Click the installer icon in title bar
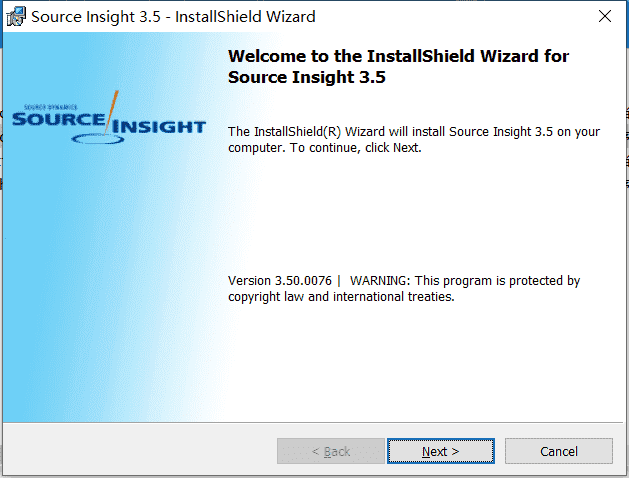 tap(16, 16)
